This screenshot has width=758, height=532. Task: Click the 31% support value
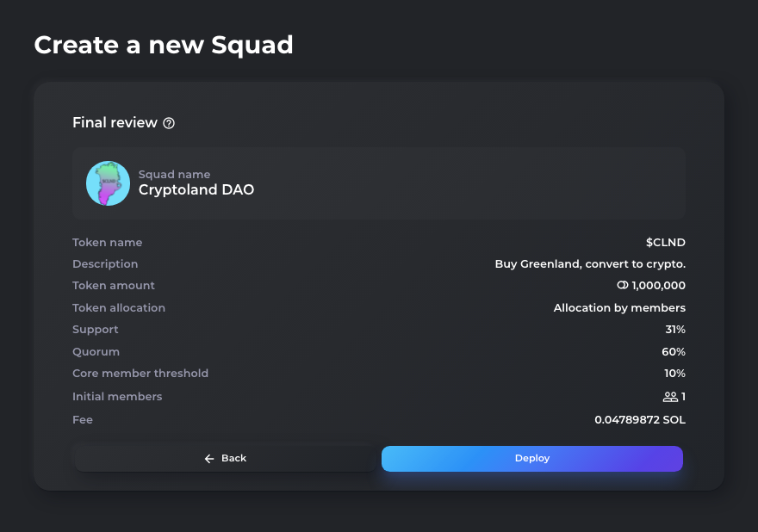pos(675,330)
